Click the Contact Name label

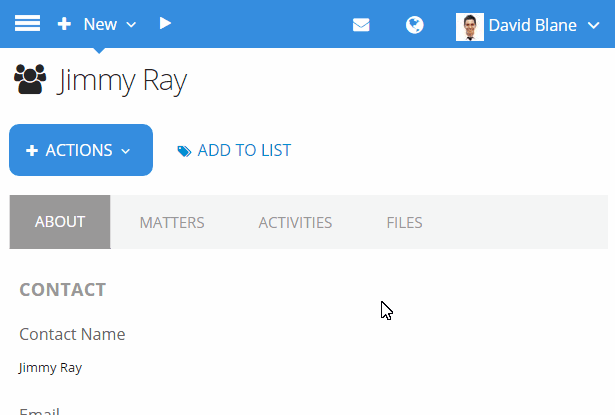pos(72,334)
